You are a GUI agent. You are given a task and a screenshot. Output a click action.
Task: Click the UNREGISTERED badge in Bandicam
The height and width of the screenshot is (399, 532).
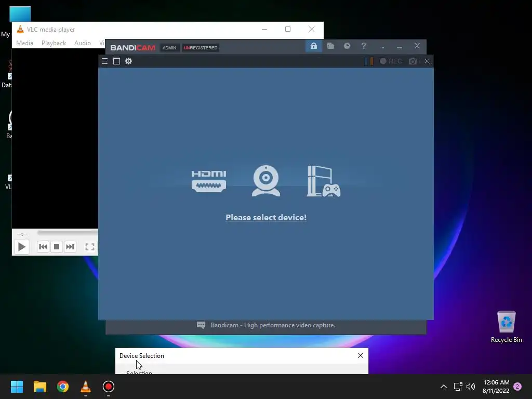click(201, 48)
